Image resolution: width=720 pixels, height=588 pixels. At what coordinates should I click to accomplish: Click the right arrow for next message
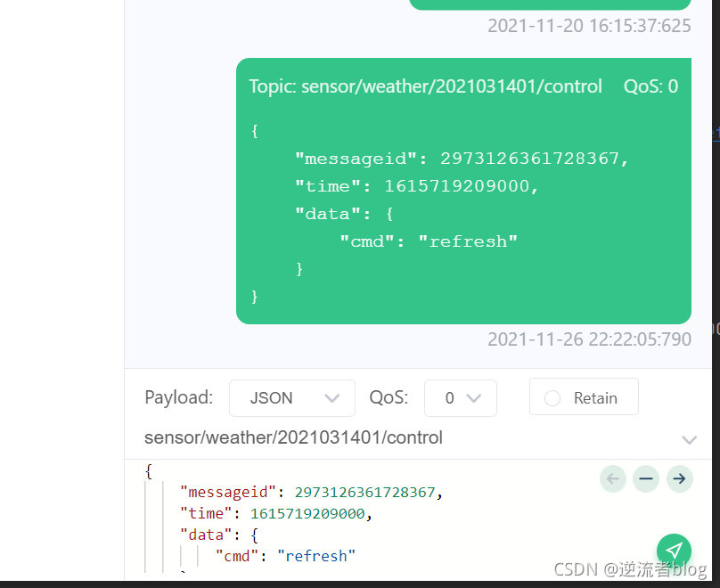click(x=679, y=478)
